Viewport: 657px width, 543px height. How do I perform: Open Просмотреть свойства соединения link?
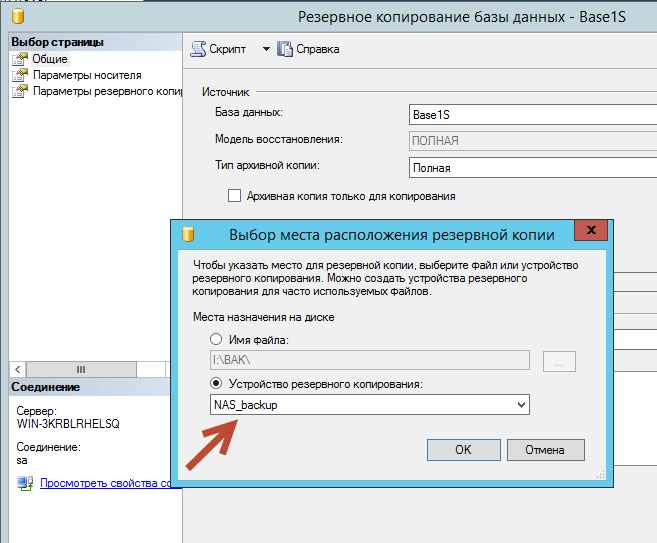tap(111, 483)
